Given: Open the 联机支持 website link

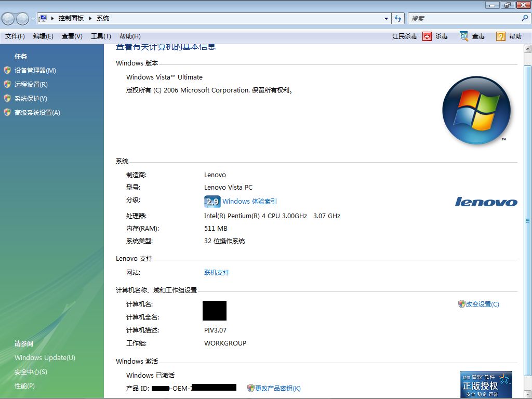Looking at the screenshot, I should (x=217, y=272).
